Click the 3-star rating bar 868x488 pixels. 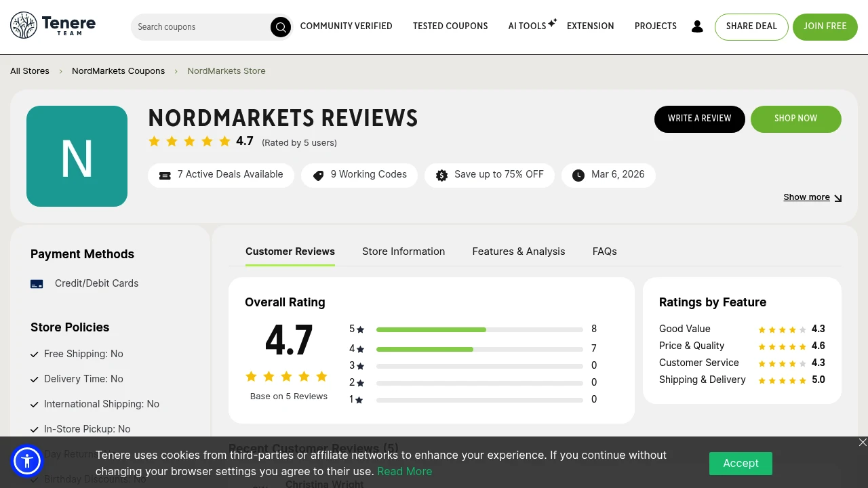coord(479,367)
